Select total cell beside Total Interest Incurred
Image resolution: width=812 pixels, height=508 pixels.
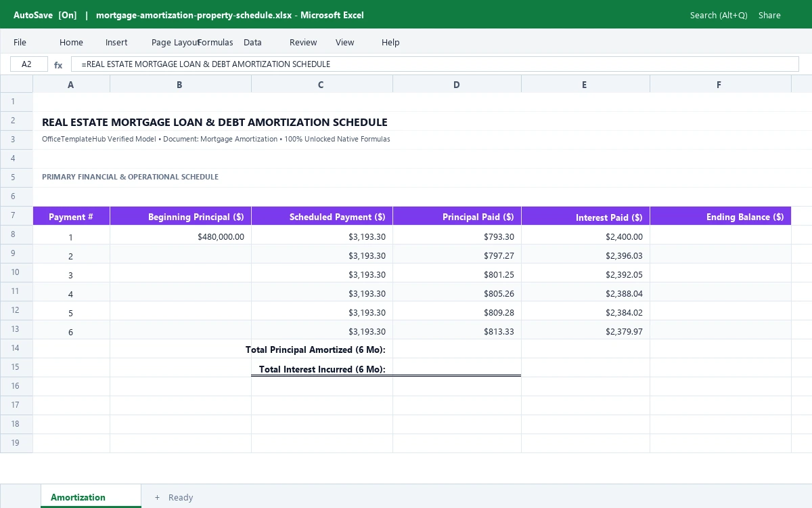pos(457,368)
